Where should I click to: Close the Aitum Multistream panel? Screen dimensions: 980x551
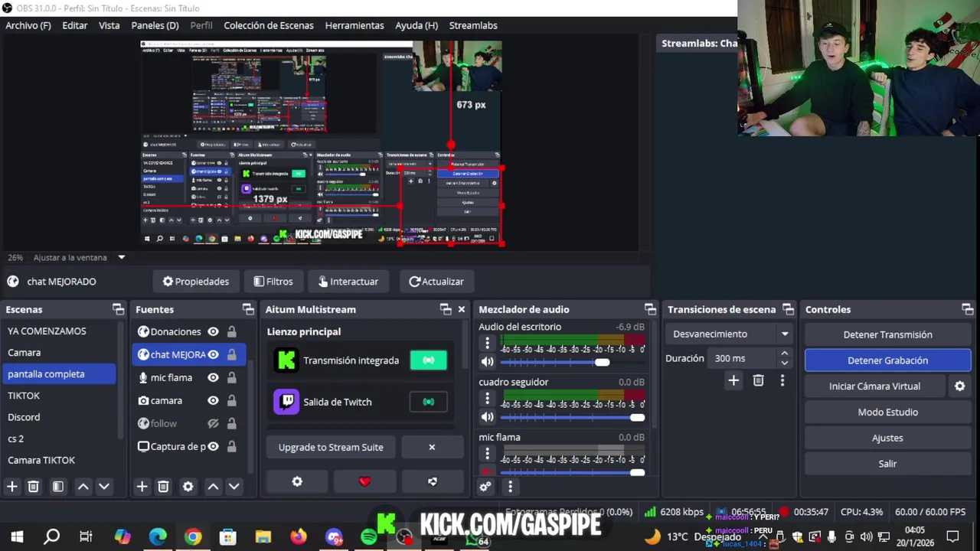[462, 309]
